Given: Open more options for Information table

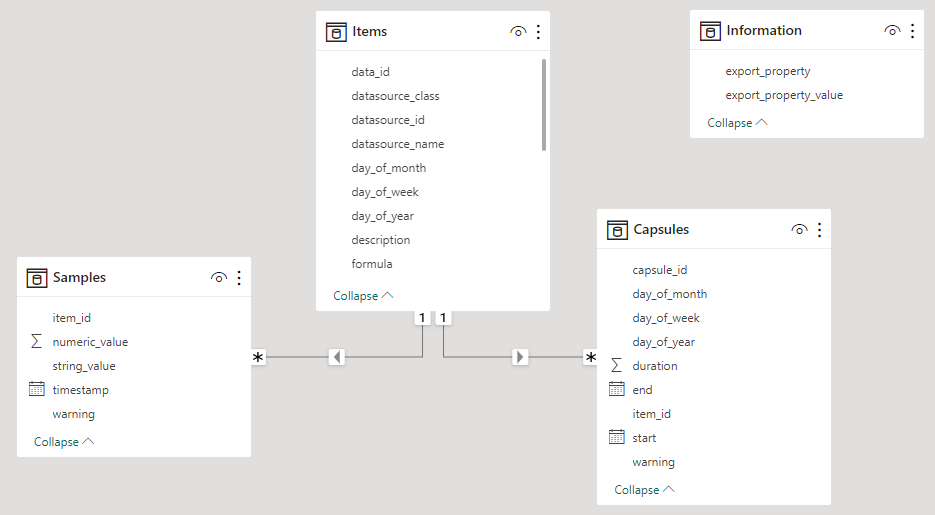Looking at the screenshot, I should pos(913,31).
